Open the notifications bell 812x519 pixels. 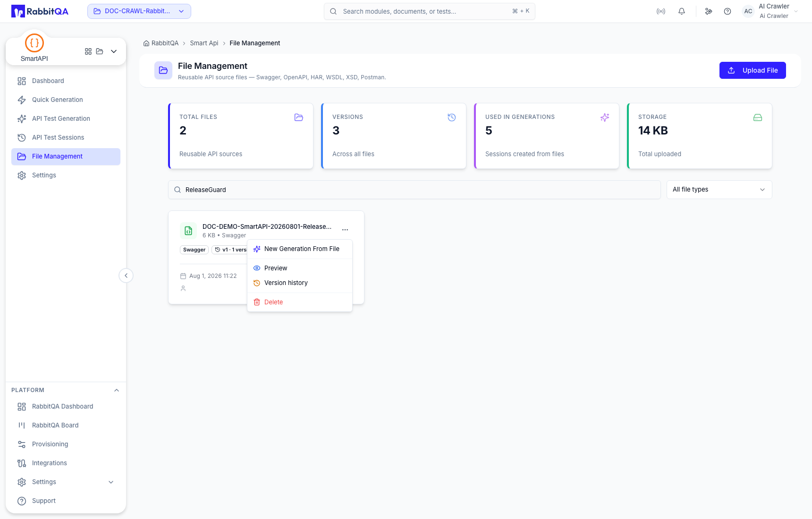(682, 11)
